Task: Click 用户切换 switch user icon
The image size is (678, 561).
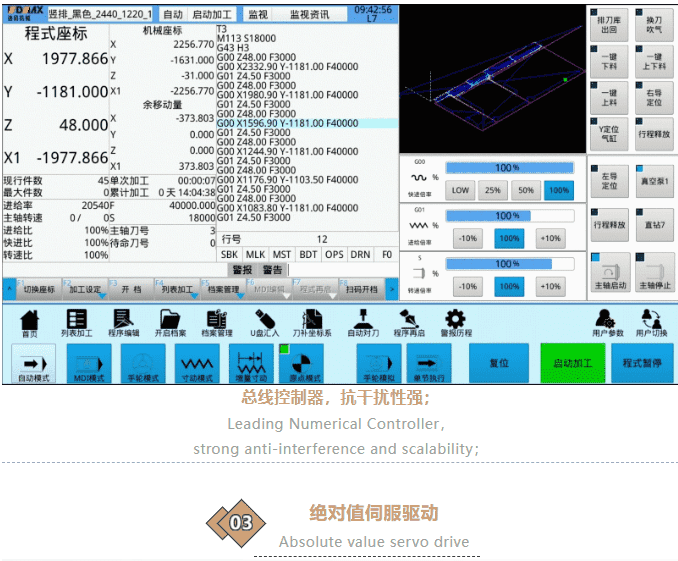Action: coord(651,323)
